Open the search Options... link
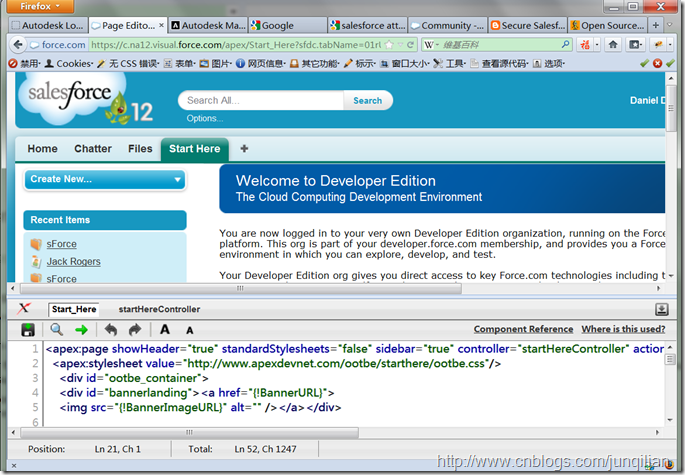 click(204, 118)
